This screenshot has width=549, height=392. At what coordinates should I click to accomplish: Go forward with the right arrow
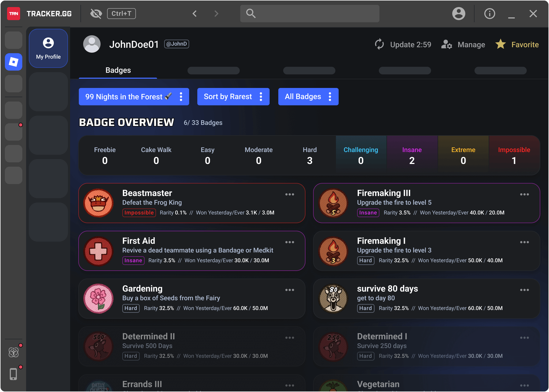[x=216, y=14]
